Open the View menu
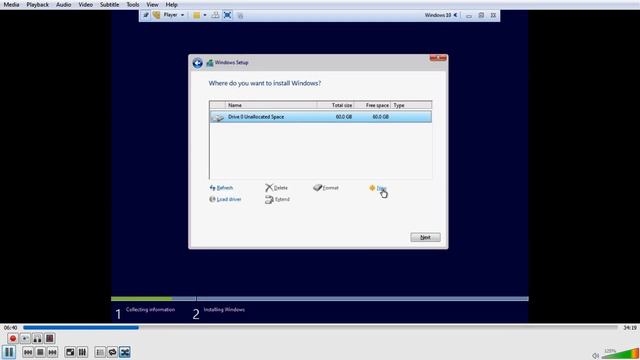Viewport: 640px width, 360px height. [x=152, y=4]
